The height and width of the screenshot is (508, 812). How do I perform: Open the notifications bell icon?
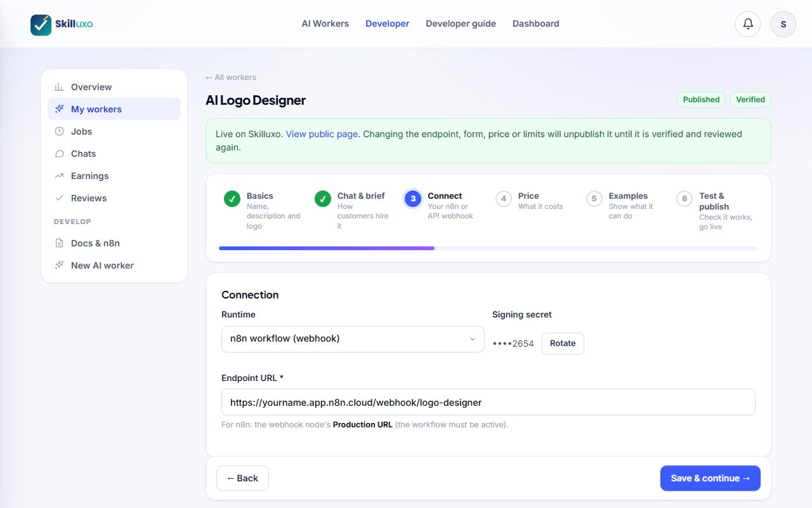tap(748, 24)
